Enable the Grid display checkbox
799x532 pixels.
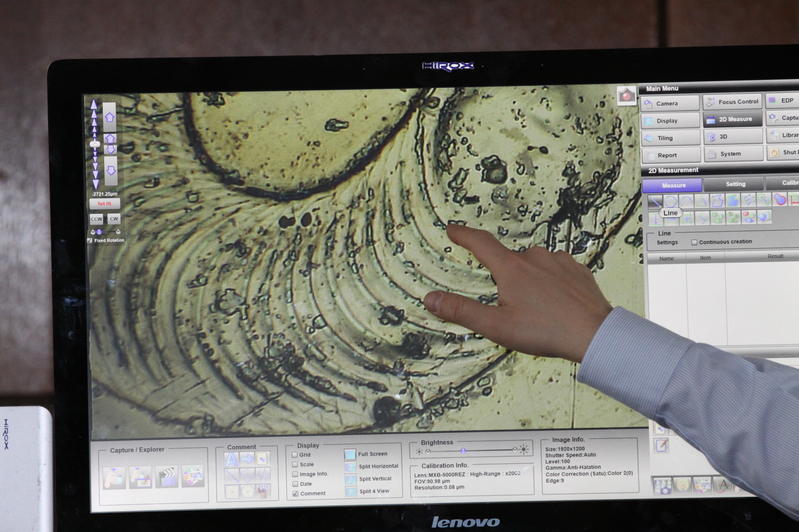point(295,455)
